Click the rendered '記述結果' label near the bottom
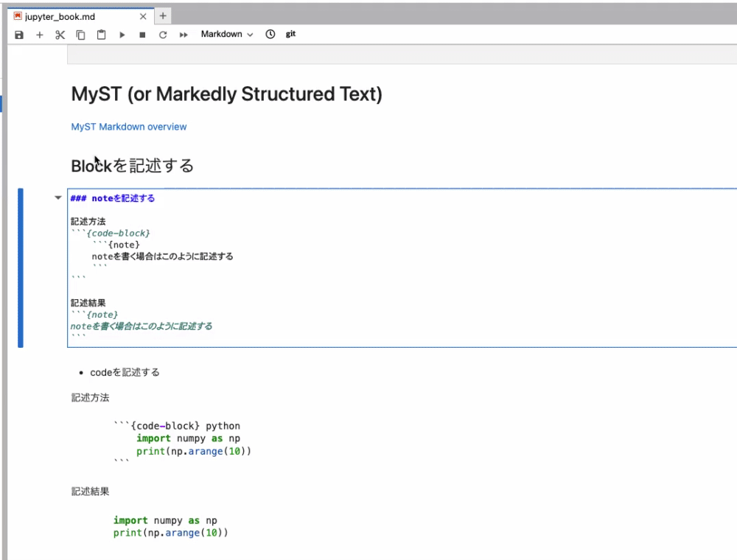Screen dimensions: 737x560 [x=90, y=492]
